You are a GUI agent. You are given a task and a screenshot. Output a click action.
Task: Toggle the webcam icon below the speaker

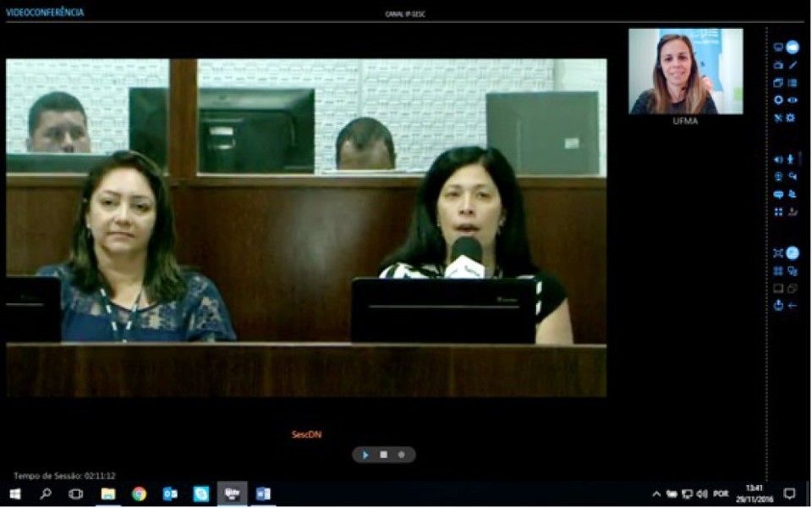click(x=778, y=177)
